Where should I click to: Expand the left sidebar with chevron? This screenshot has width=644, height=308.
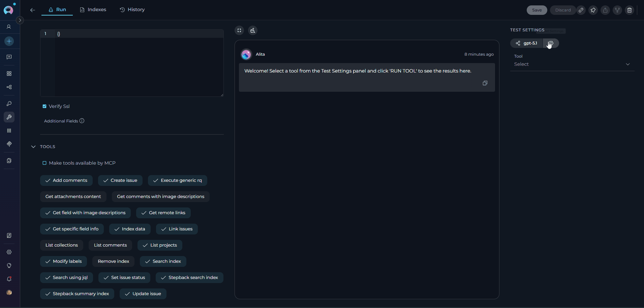(x=20, y=20)
